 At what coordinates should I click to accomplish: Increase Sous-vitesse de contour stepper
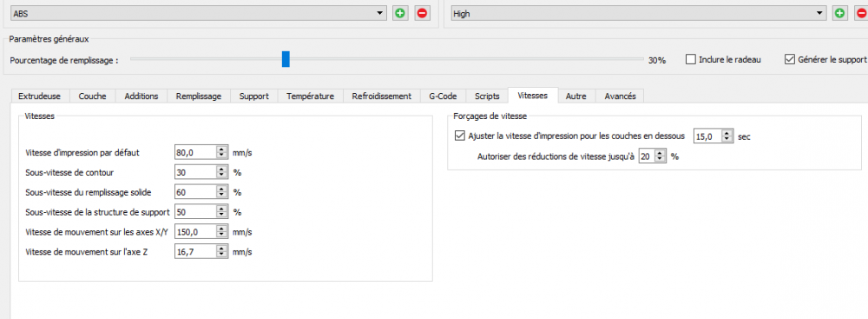pyautogui.click(x=222, y=169)
